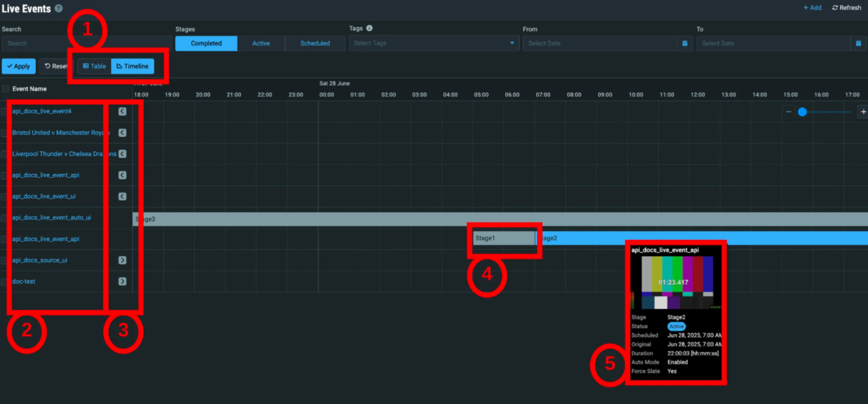Switch to Table view
This screenshot has height=404, width=868.
coord(94,66)
